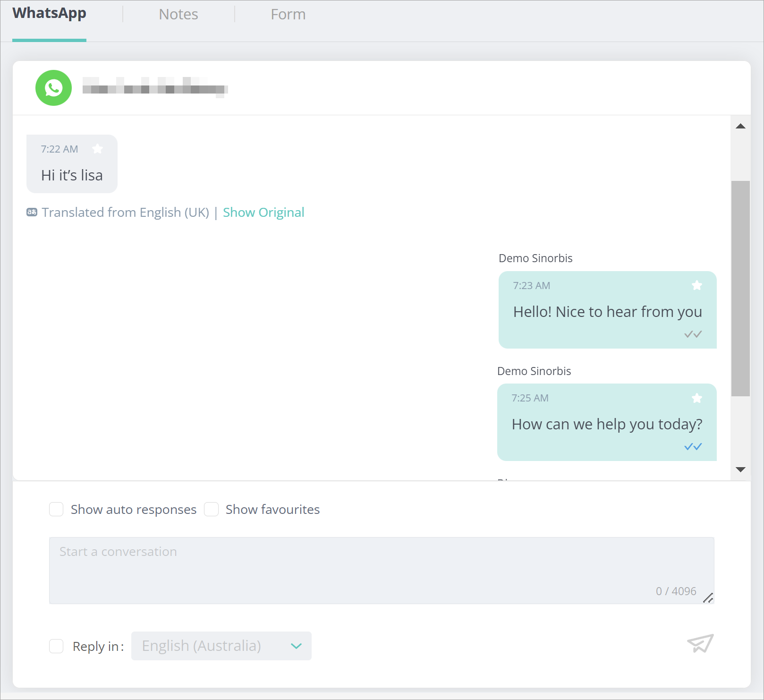Click the 7:22 AM timestamp
The image size is (764, 700).
(x=59, y=149)
